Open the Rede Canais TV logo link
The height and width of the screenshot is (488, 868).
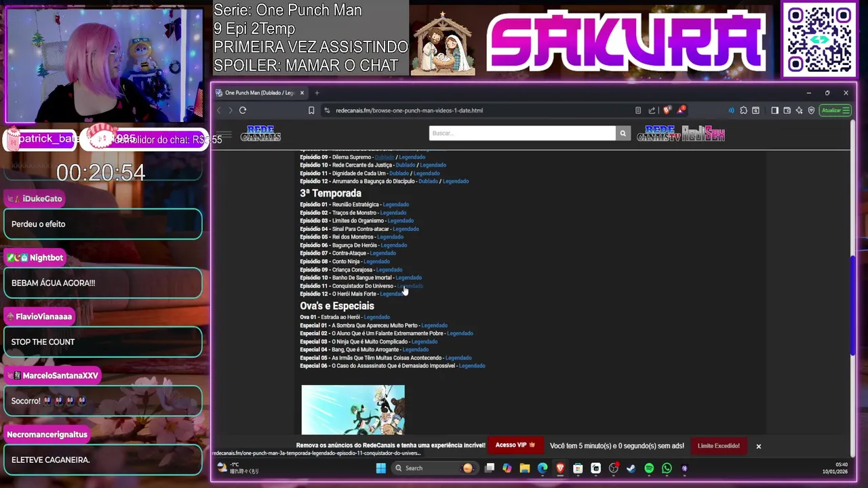[x=658, y=134]
